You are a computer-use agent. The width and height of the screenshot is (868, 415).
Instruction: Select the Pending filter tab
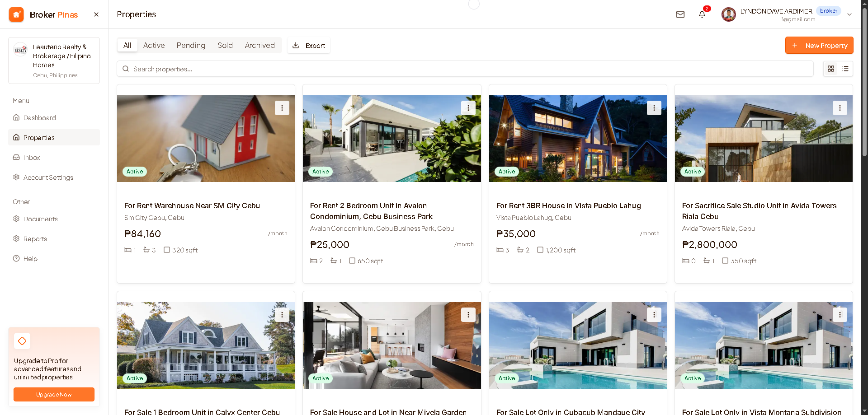[191, 45]
